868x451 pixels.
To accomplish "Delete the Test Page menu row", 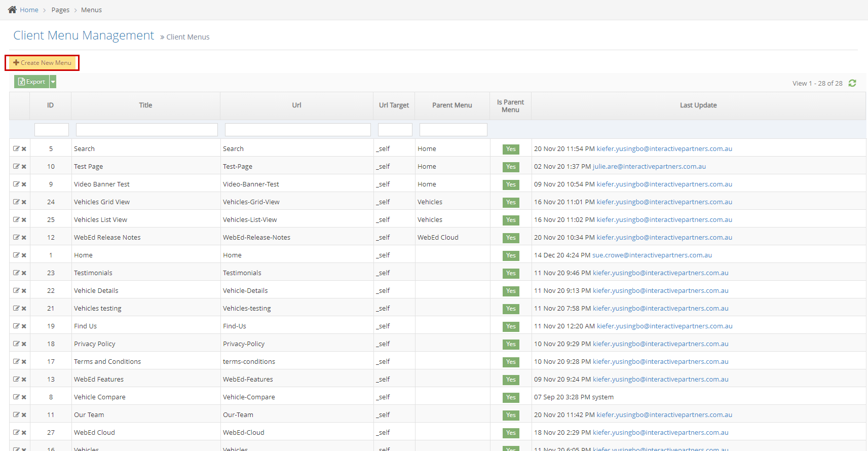I will coord(24,166).
